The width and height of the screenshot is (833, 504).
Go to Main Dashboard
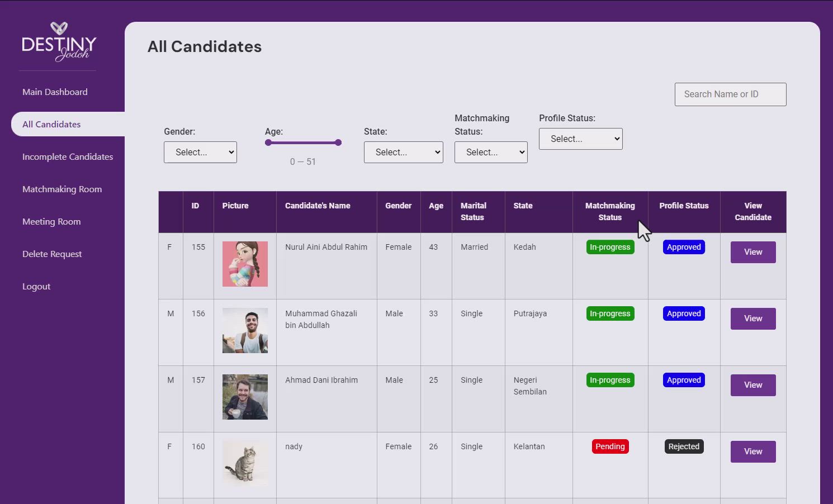coord(55,92)
